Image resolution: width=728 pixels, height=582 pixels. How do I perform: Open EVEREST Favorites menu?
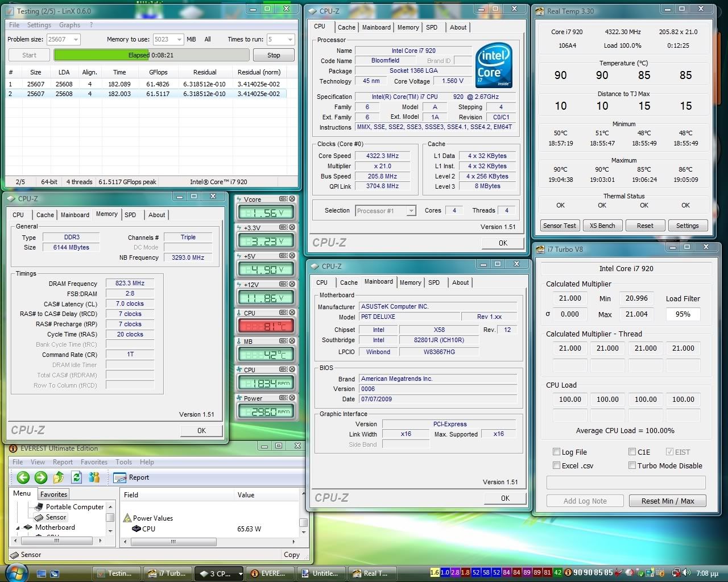94,462
